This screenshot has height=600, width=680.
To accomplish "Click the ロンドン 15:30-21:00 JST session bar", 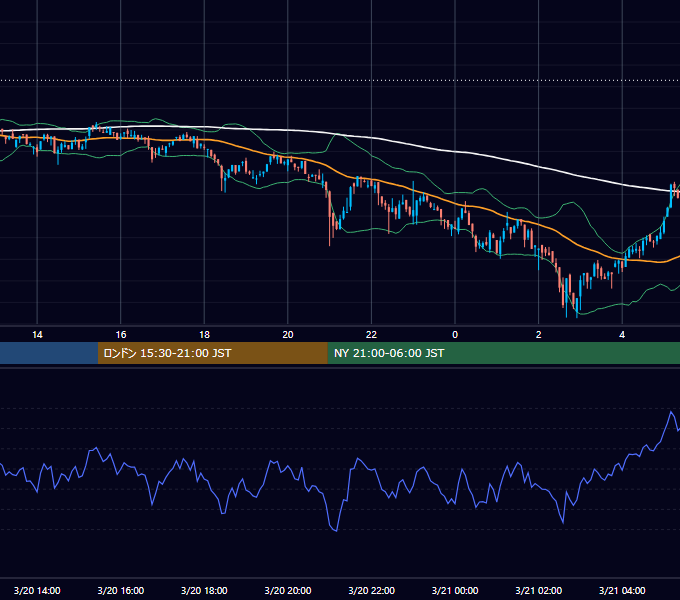I will (212, 353).
